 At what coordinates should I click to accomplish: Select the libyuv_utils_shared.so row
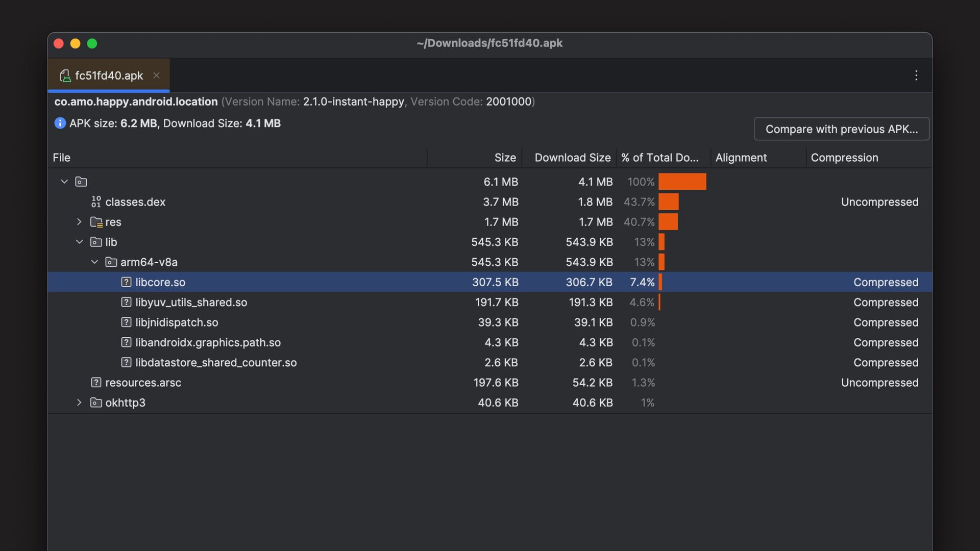(x=191, y=303)
